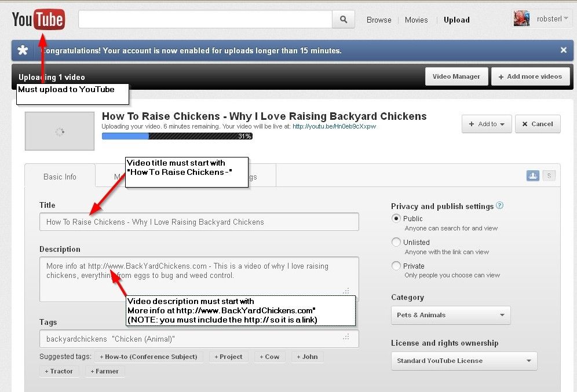Viewport: 577px width, 392px height.
Task: Select the Unlisted privacy option
Action: (396, 242)
